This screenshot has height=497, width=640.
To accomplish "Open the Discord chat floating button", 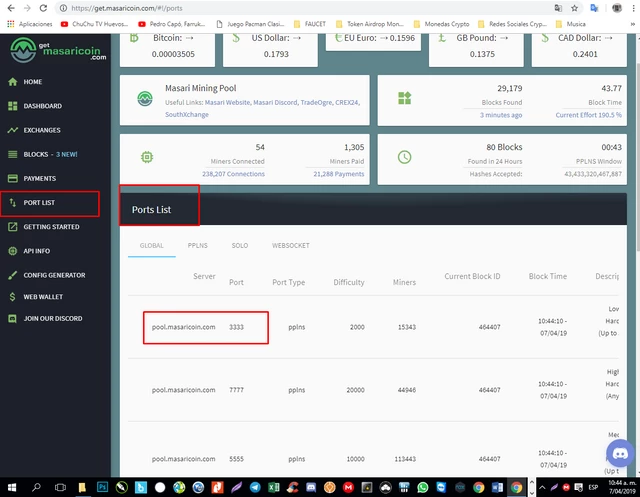I will coord(620,453).
